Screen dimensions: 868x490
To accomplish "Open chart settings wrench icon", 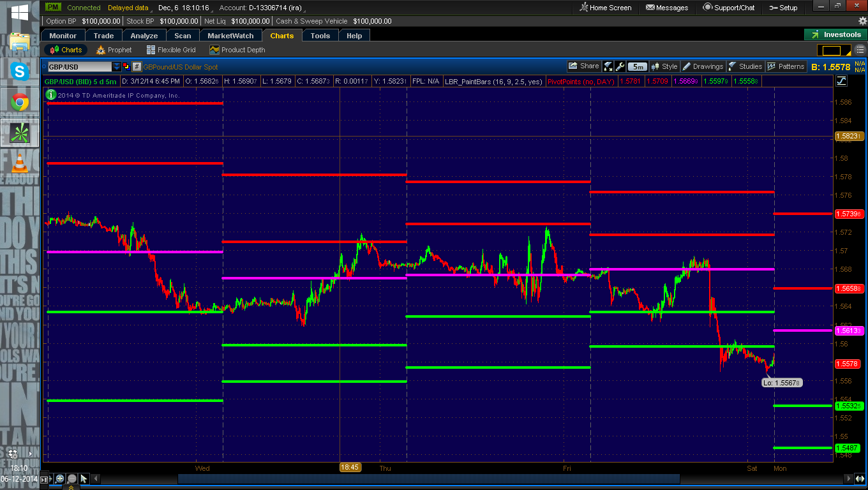I will (620, 66).
